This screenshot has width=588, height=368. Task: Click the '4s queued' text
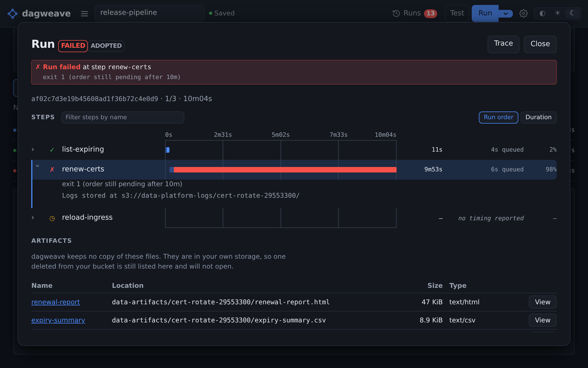point(507,150)
